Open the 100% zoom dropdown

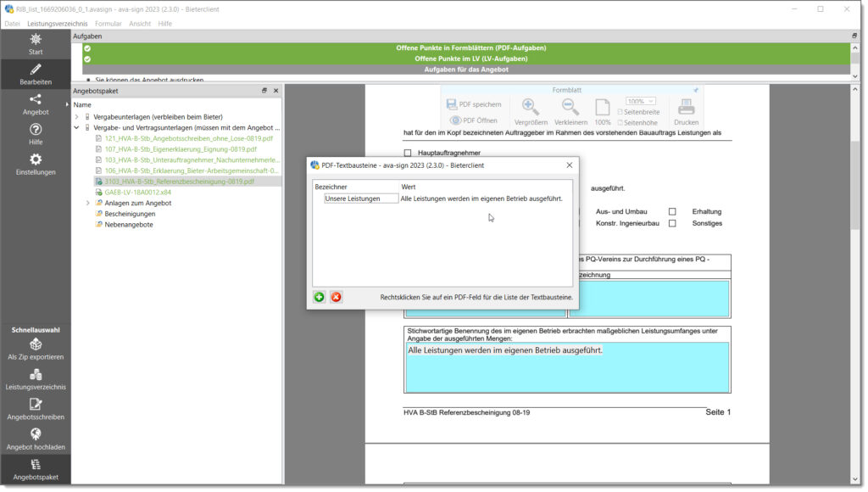coord(640,101)
